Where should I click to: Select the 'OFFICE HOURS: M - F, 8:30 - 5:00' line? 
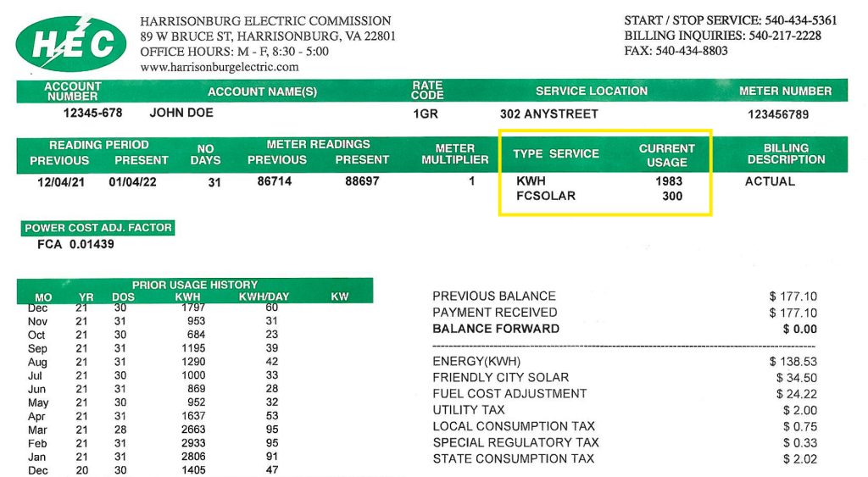[x=234, y=52]
